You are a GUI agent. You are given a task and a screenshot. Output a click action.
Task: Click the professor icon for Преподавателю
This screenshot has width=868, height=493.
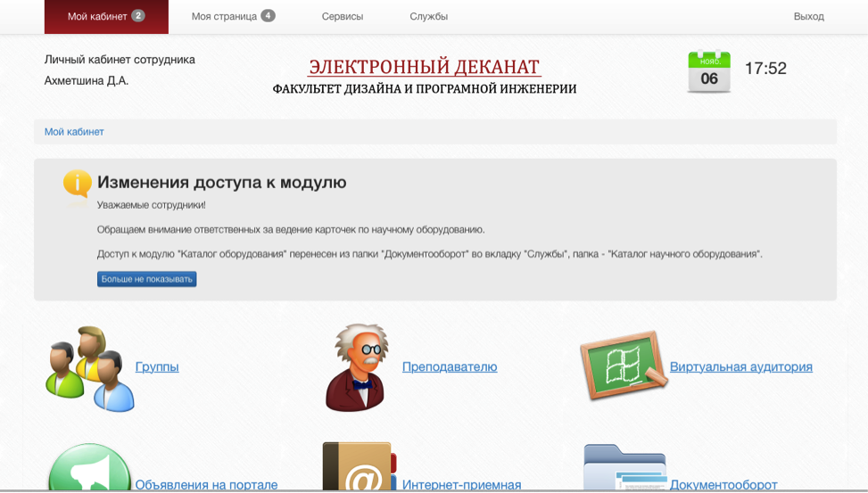point(355,367)
